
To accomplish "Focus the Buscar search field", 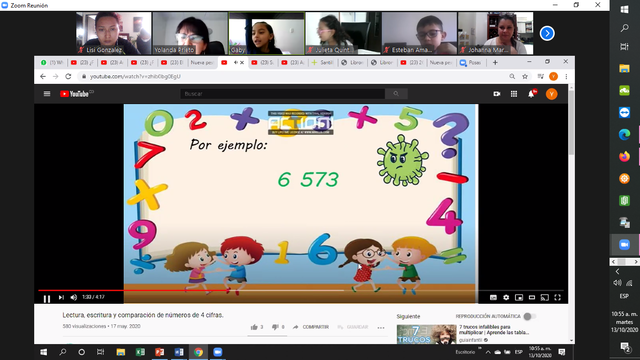I will pos(282,94).
